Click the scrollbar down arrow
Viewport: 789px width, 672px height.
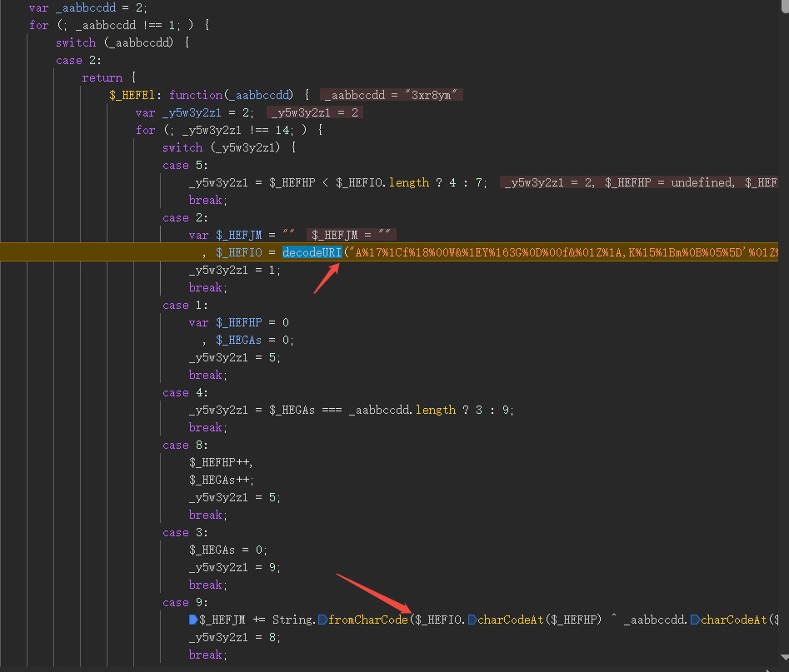pos(784,657)
